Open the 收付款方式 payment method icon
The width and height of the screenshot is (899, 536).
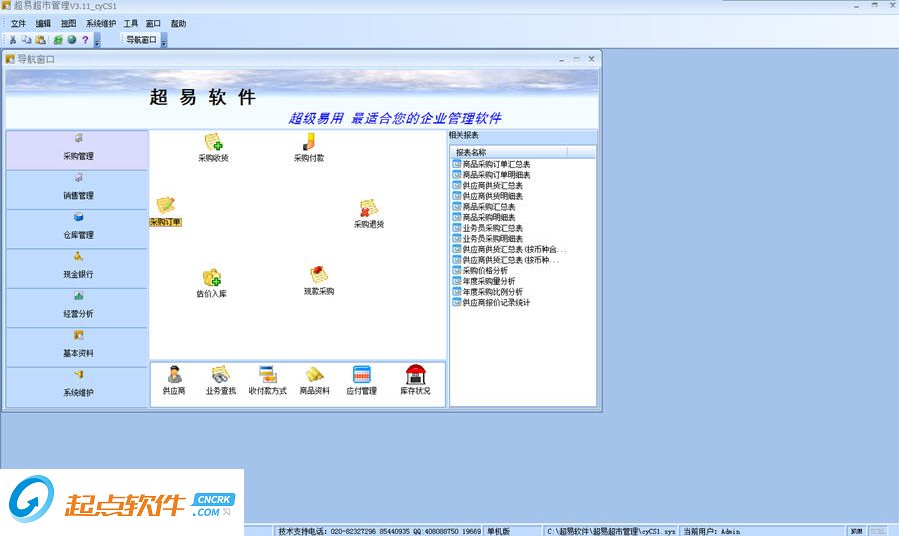pos(267,381)
